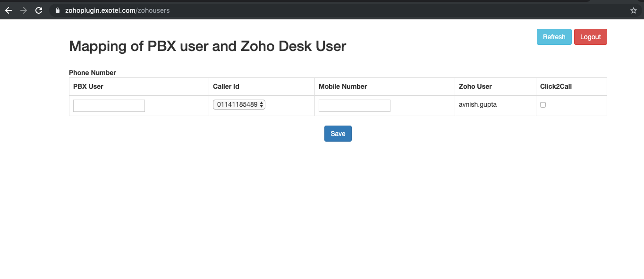
Task: Bookmark this page with the star icon
Action: click(634, 10)
